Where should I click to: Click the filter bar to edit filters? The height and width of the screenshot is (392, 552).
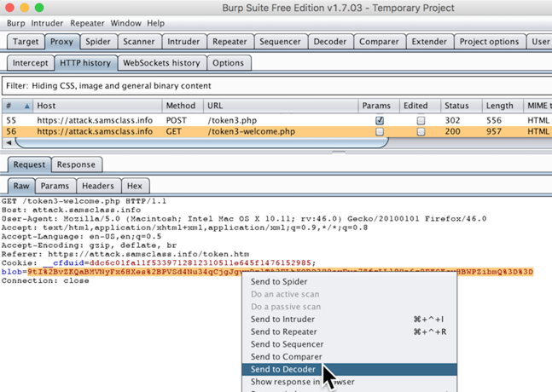coord(276,86)
